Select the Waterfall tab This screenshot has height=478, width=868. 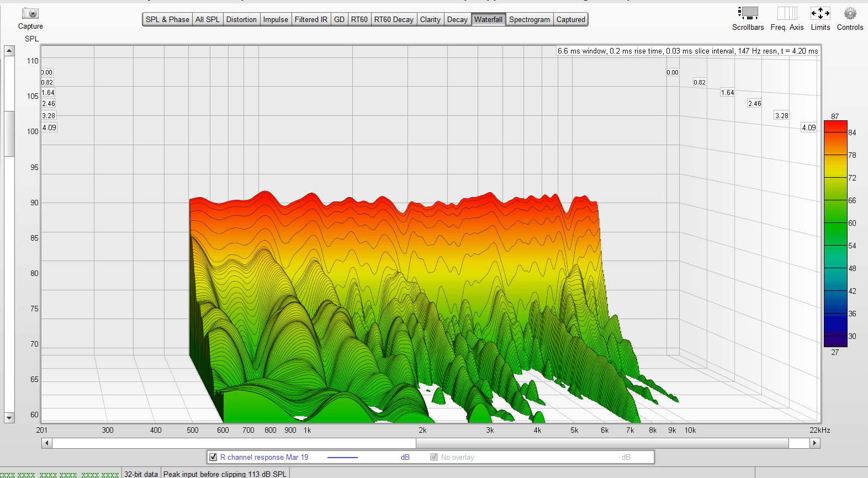(488, 19)
